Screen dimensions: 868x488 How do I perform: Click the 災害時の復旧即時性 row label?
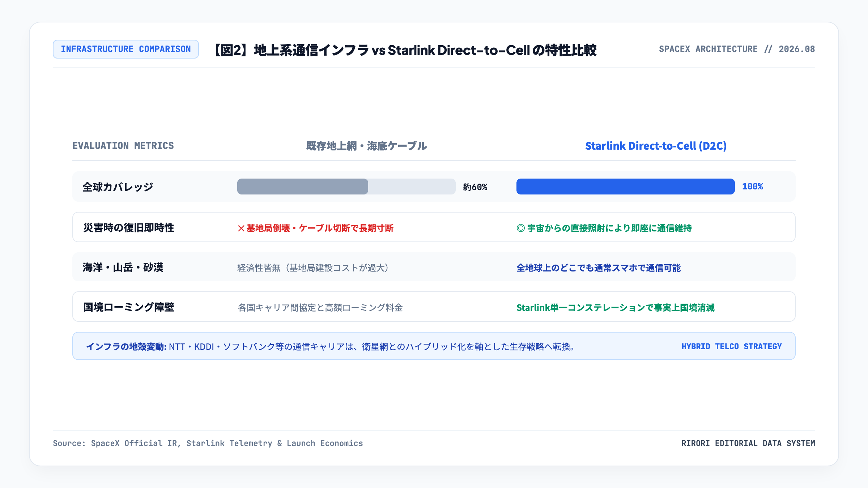[x=129, y=227]
